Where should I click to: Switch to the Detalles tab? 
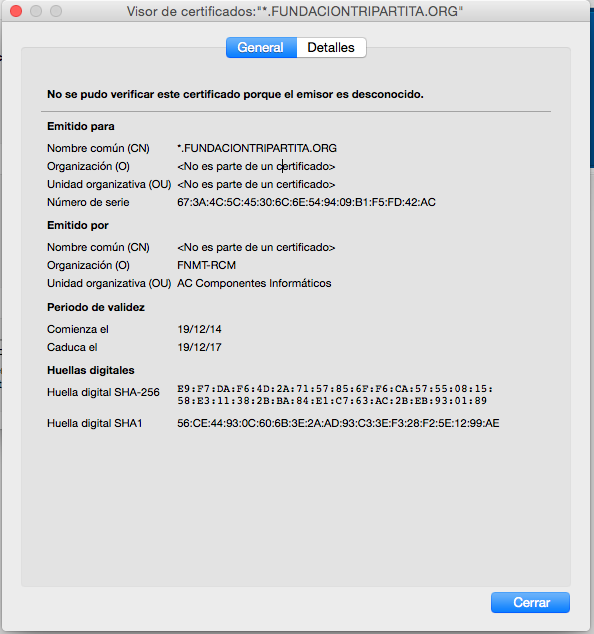(331, 48)
